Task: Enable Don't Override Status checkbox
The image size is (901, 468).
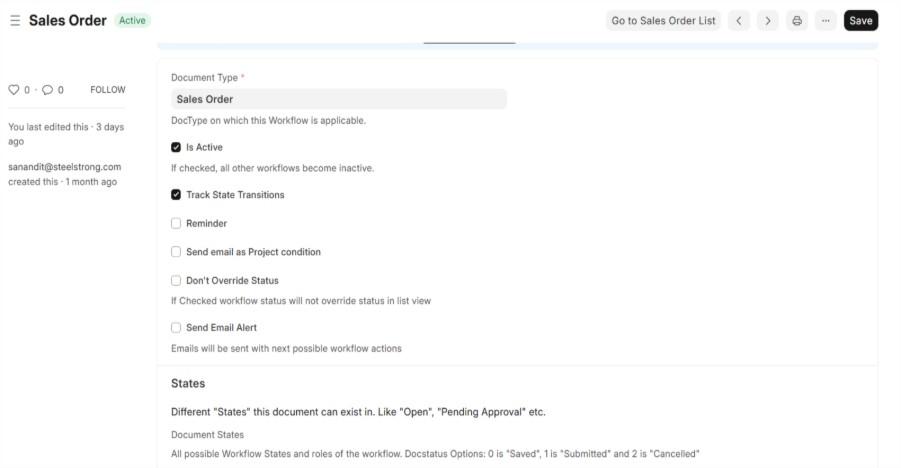Action: point(176,281)
